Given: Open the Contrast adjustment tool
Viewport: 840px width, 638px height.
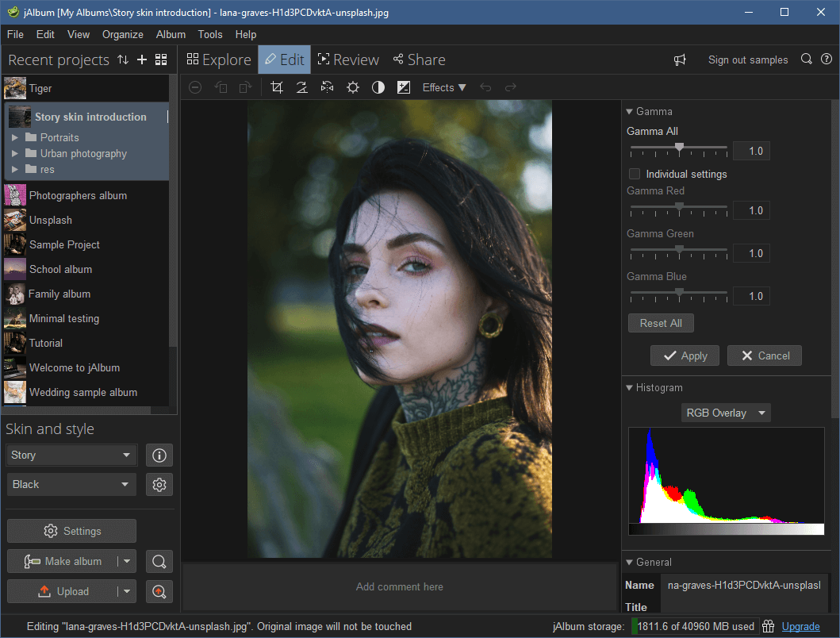Looking at the screenshot, I should (x=378, y=87).
